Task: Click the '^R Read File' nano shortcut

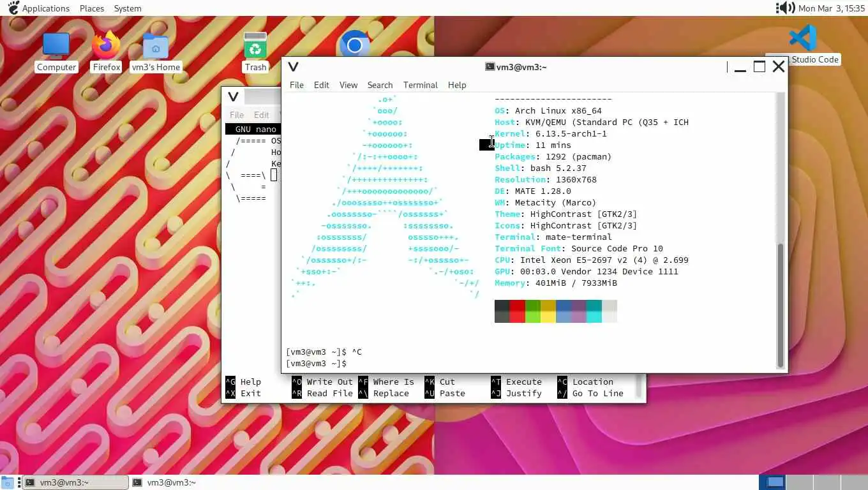Action: (x=322, y=394)
